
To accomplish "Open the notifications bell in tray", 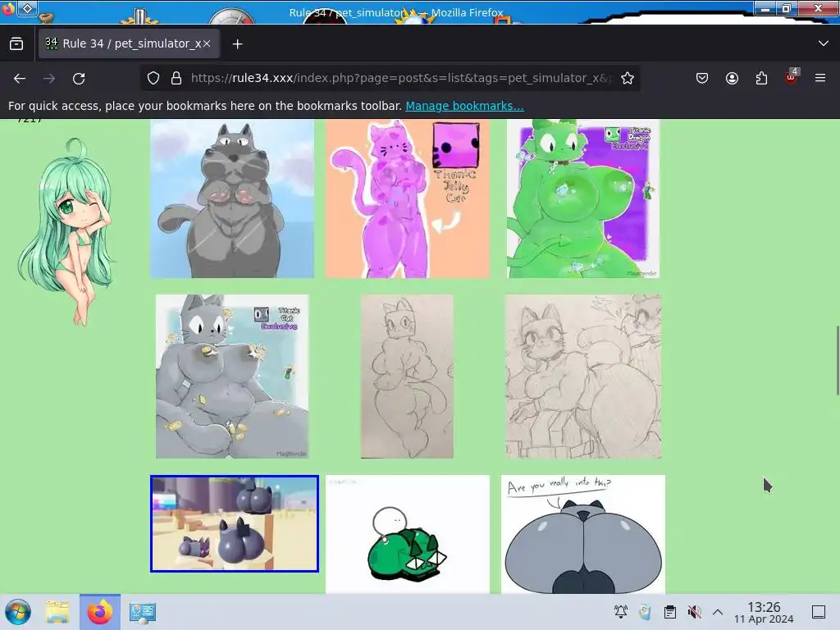I will [621, 612].
